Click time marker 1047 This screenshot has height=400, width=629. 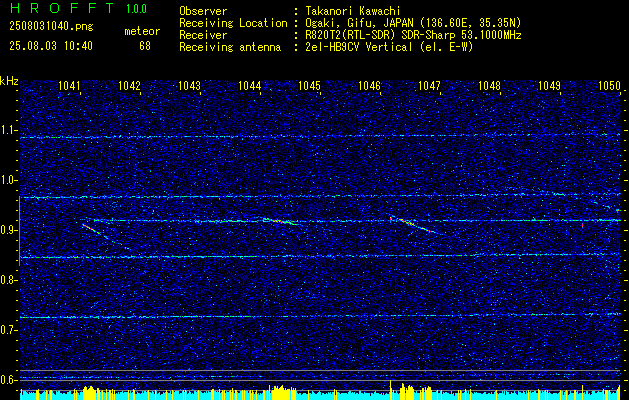coord(430,85)
